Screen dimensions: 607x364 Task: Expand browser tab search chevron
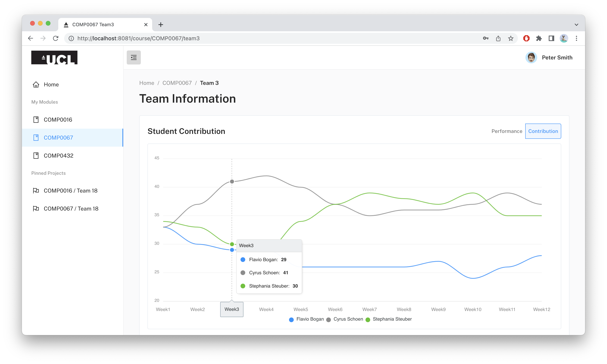(x=576, y=24)
